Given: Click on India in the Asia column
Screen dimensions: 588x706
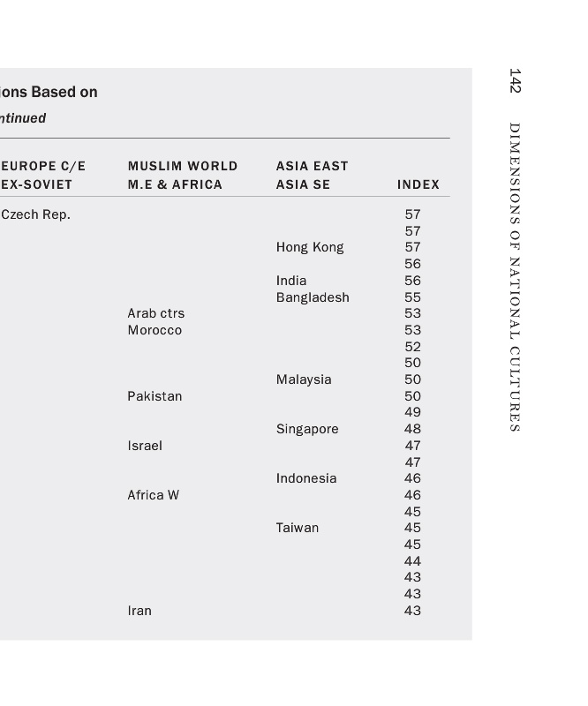Looking at the screenshot, I should point(290,281).
